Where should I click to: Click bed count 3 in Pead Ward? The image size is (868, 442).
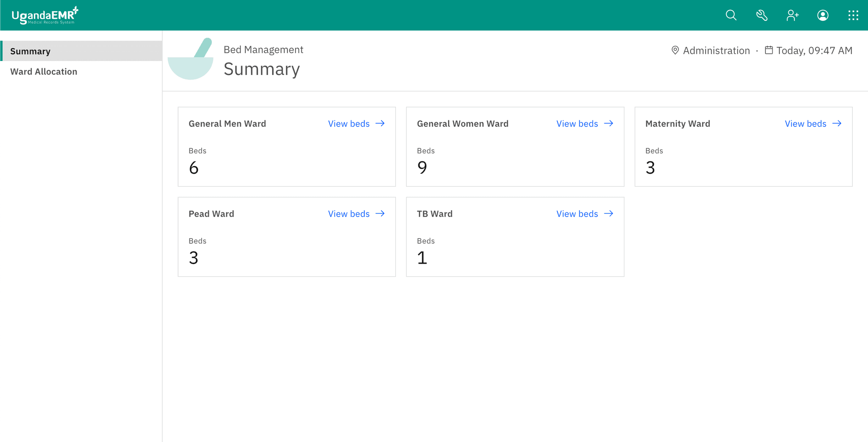194,258
